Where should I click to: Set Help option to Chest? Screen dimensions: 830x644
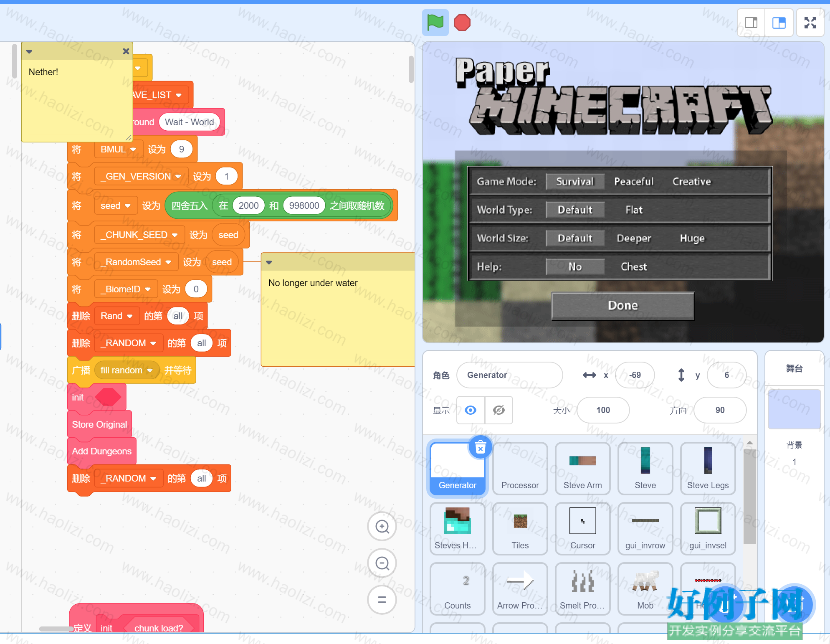point(633,266)
